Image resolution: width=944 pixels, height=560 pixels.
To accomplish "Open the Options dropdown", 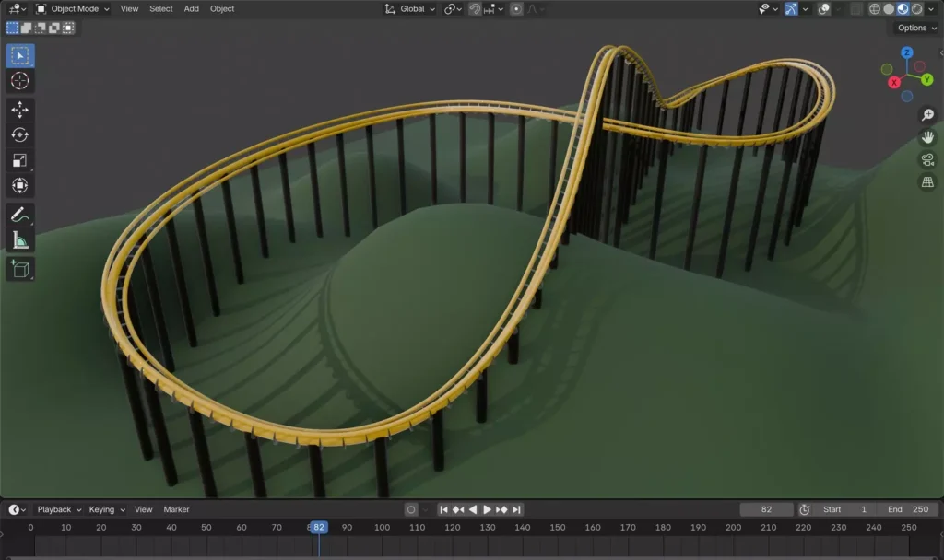I will coord(916,28).
